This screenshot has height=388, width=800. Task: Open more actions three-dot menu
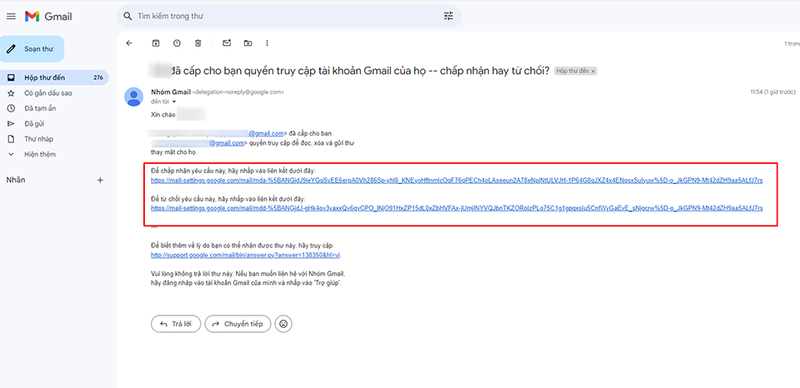pyautogui.click(x=267, y=43)
